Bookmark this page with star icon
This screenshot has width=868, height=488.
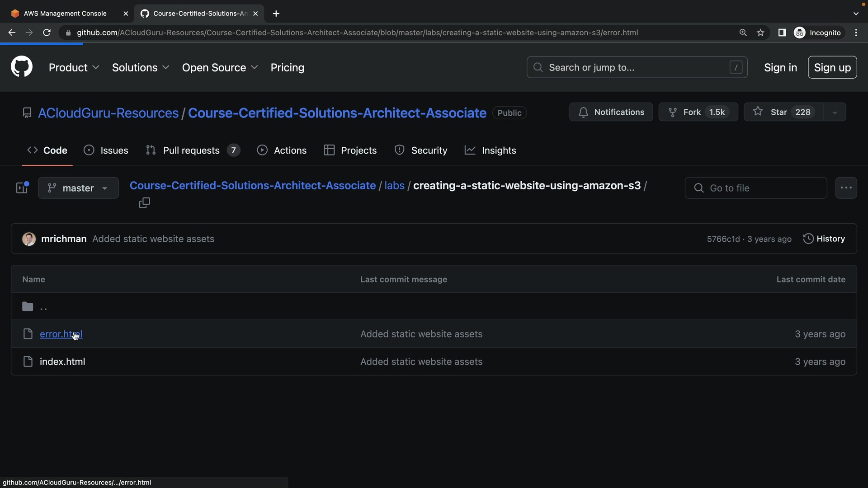[x=761, y=33]
